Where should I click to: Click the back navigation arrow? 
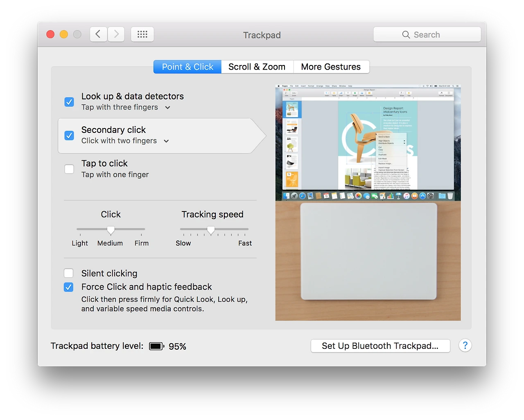[x=98, y=34]
